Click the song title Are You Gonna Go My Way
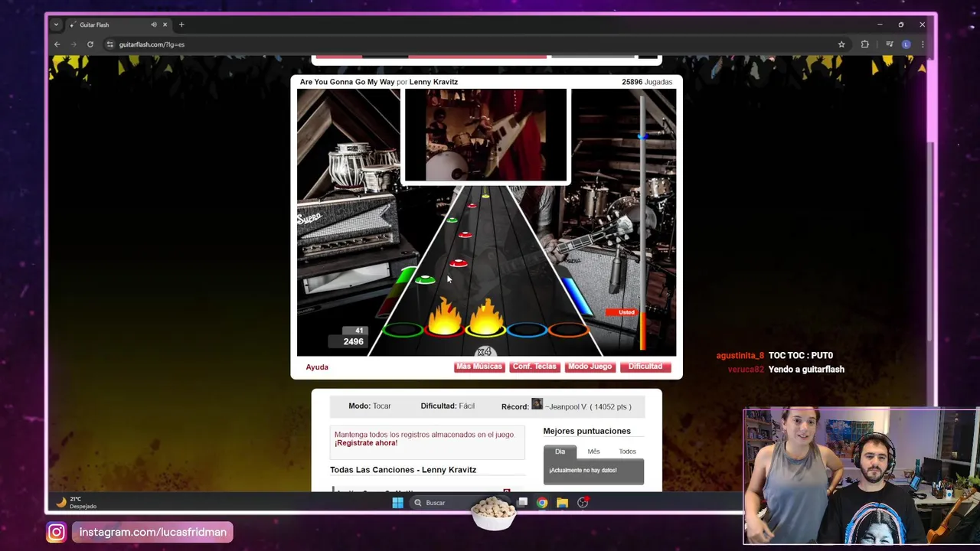980x551 pixels. pos(347,82)
